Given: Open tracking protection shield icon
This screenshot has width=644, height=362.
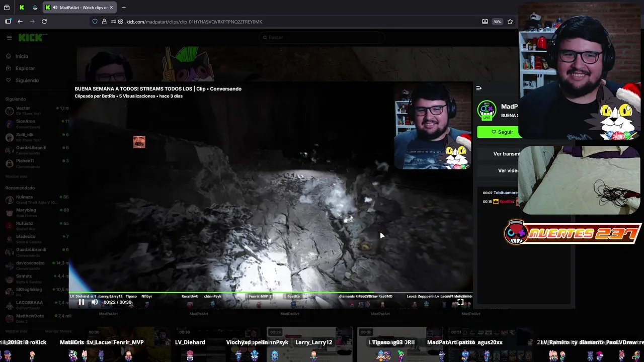Looking at the screenshot, I should 95,22.
